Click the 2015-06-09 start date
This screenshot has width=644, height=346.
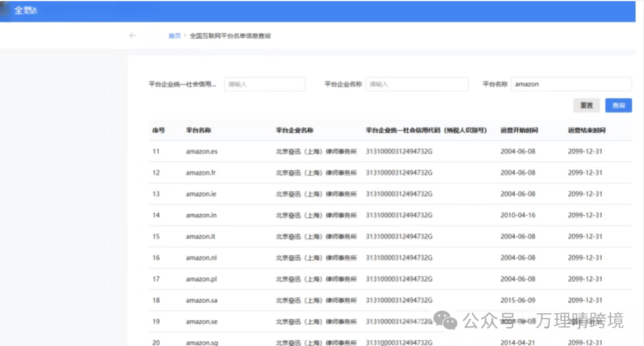518,301
